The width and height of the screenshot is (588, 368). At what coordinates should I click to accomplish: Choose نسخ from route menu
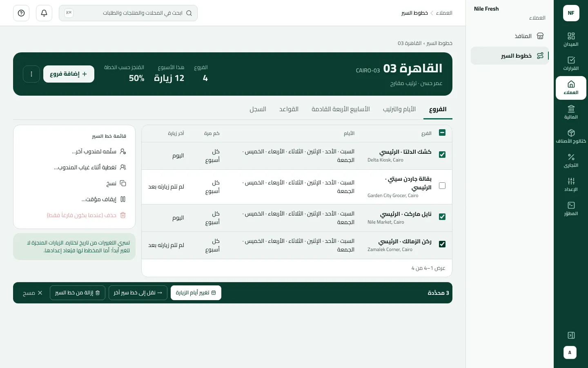pos(74,184)
